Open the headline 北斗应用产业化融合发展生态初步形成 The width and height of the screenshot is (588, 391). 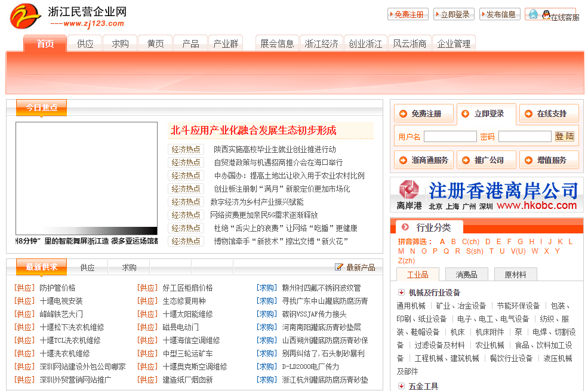coord(254,130)
